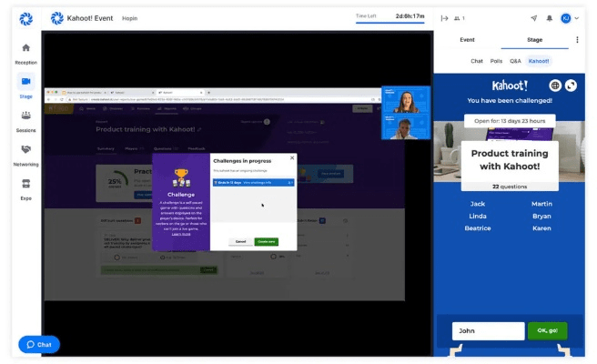Click the paper plane invite icon
This screenshot has height=364, width=597.
point(533,18)
